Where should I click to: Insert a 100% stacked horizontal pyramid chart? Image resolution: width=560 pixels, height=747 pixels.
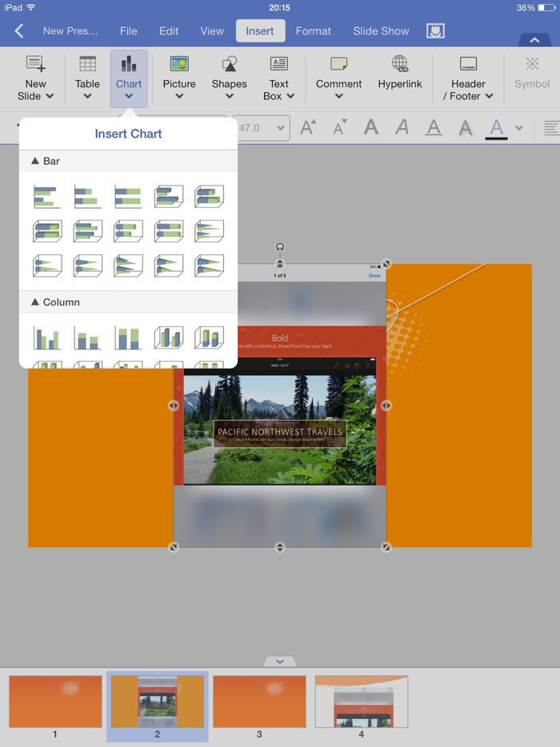(x=210, y=266)
